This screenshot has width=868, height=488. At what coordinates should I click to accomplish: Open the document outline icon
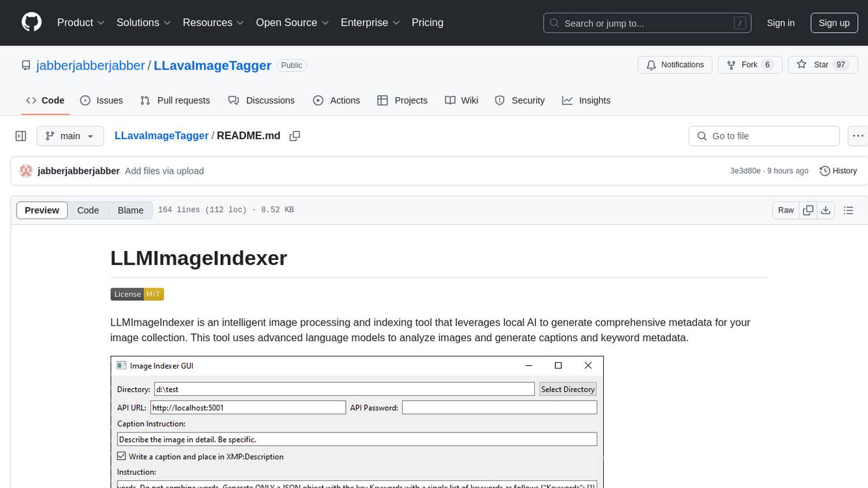pos(848,210)
